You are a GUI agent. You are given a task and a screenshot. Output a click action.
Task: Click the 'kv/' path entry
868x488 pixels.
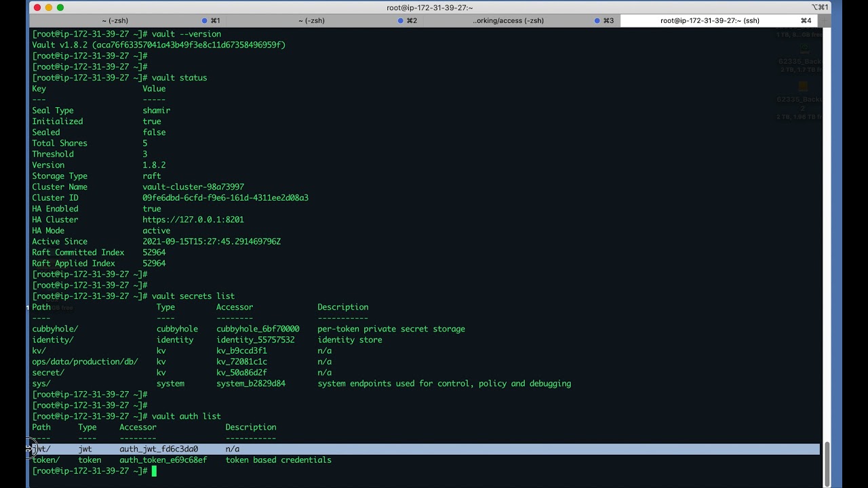(39, 350)
